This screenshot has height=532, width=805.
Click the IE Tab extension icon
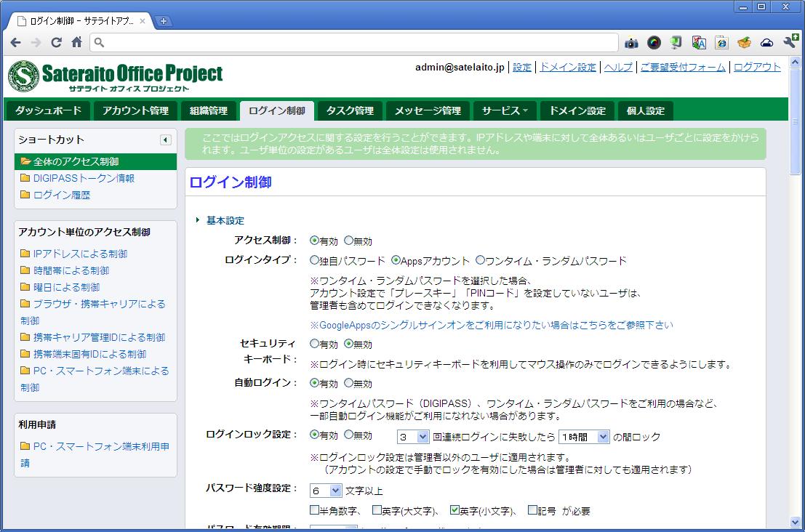(x=721, y=43)
